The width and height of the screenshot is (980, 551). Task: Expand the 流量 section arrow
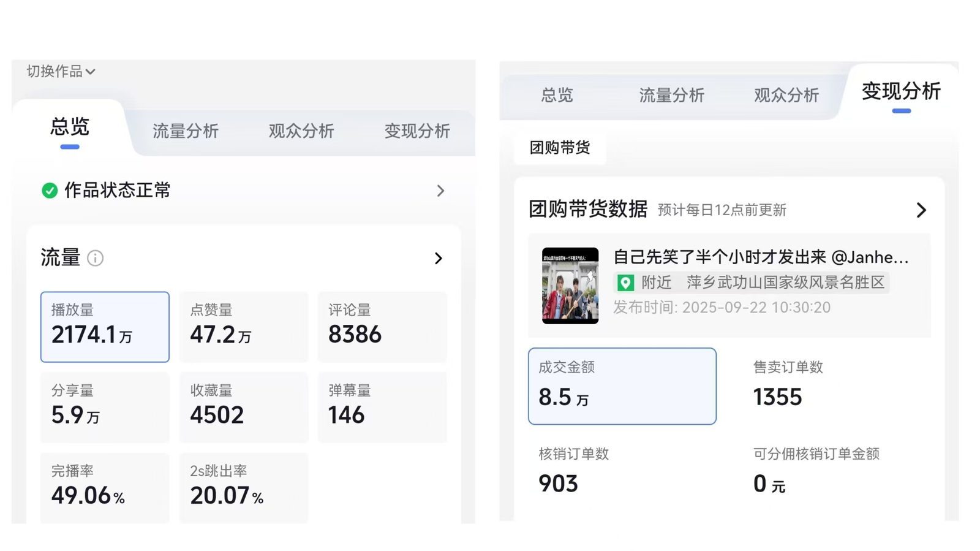tap(439, 258)
